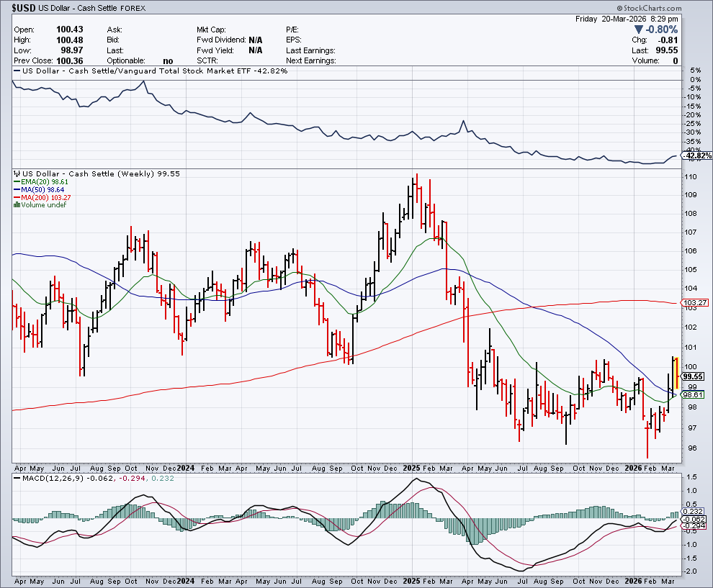The image size is (713, 588).
Task: Click the line marker before the Vanguard ratio label
Action: [17, 71]
